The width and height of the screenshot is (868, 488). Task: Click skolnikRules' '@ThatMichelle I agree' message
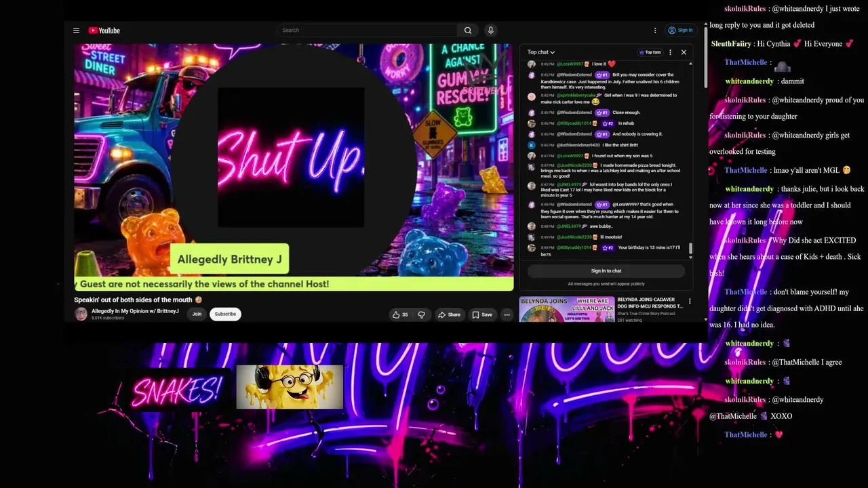click(783, 363)
